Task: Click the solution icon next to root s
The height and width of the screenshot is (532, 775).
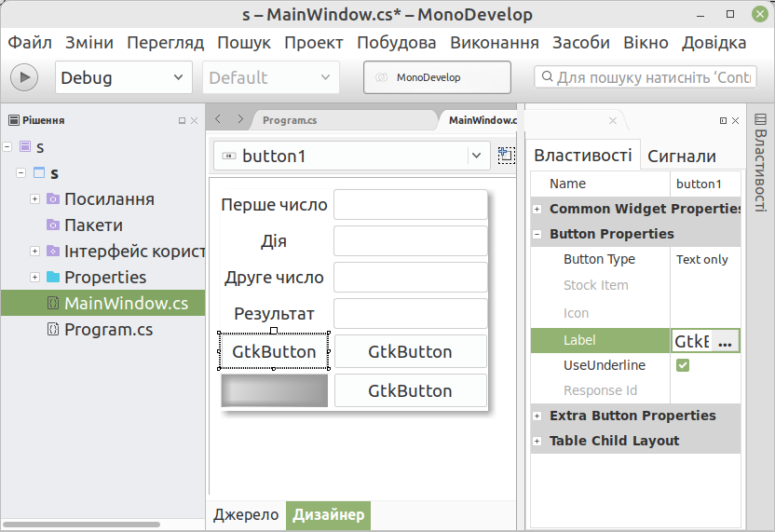Action: pyautogui.click(x=25, y=146)
